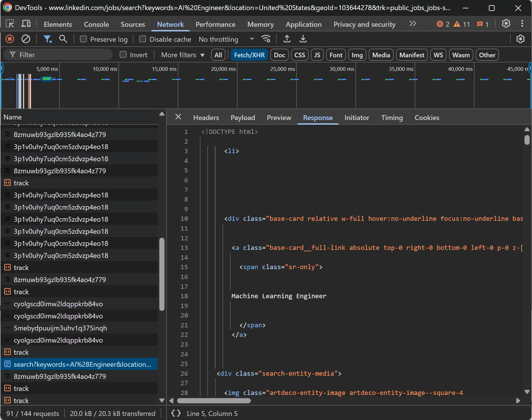Viewport: 532px width, 420px height.
Task: Click the Export HAR download icon
Action: (x=303, y=39)
